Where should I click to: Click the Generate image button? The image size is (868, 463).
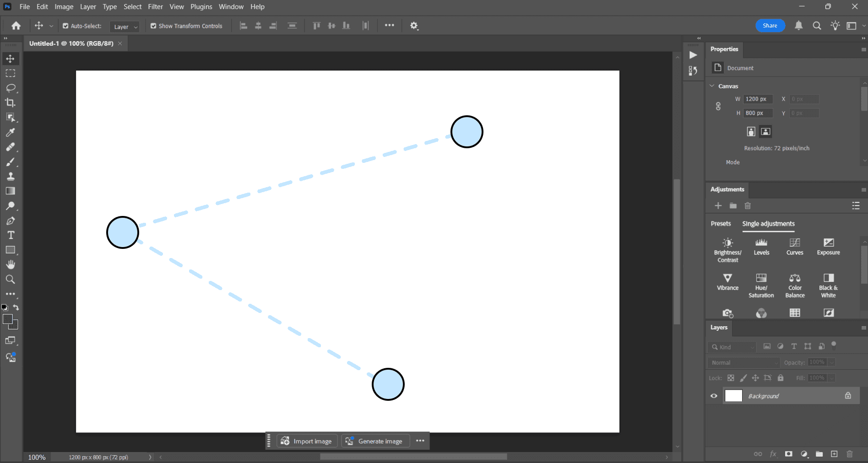coord(374,441)
